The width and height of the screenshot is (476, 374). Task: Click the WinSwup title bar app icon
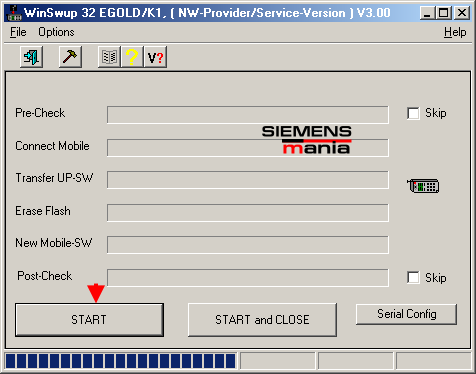pyautogui.click(x=14, y=13)
